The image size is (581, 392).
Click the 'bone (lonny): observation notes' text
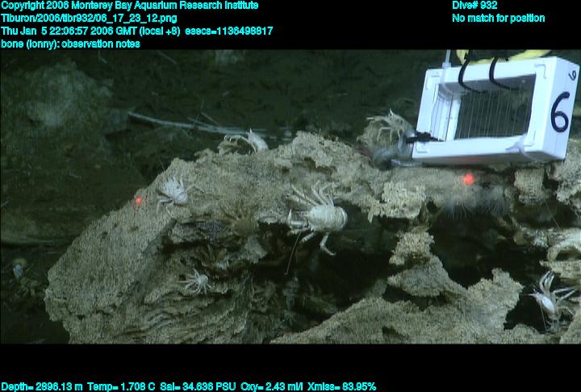click(71, 44)
